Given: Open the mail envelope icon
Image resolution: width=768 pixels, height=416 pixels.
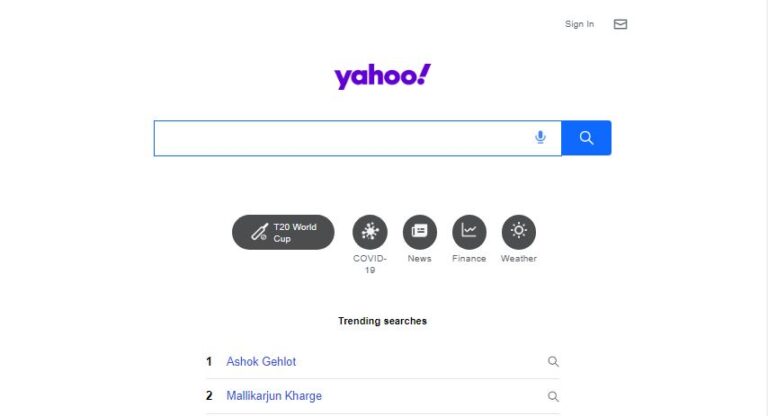Looking at the screenshot, I should pyautogui.click(x=620, y=24).
